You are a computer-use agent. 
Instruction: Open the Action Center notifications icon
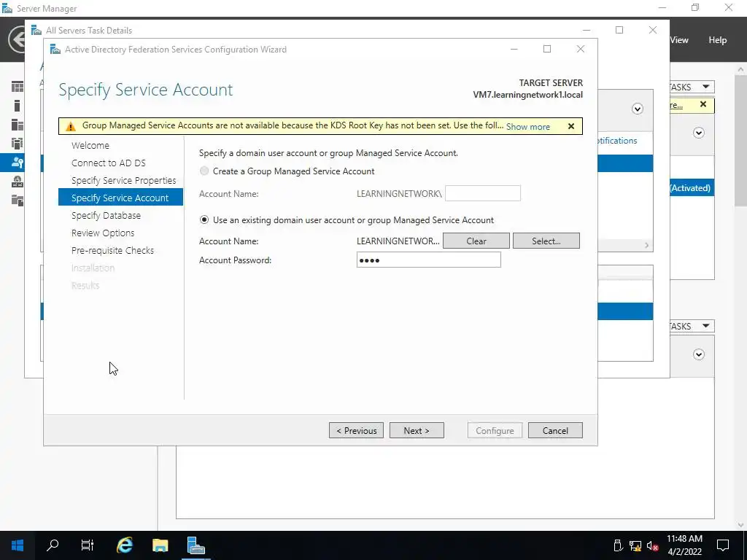[x=723, y=545]
